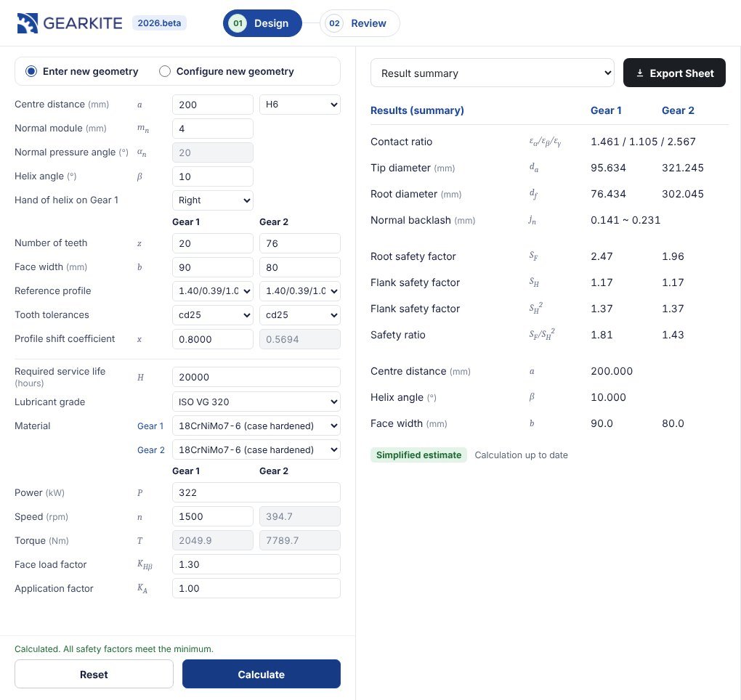Click the Helix angle input field
This screenshot has height=700, width=741.
pyautogui.click(x=213, y=176)
